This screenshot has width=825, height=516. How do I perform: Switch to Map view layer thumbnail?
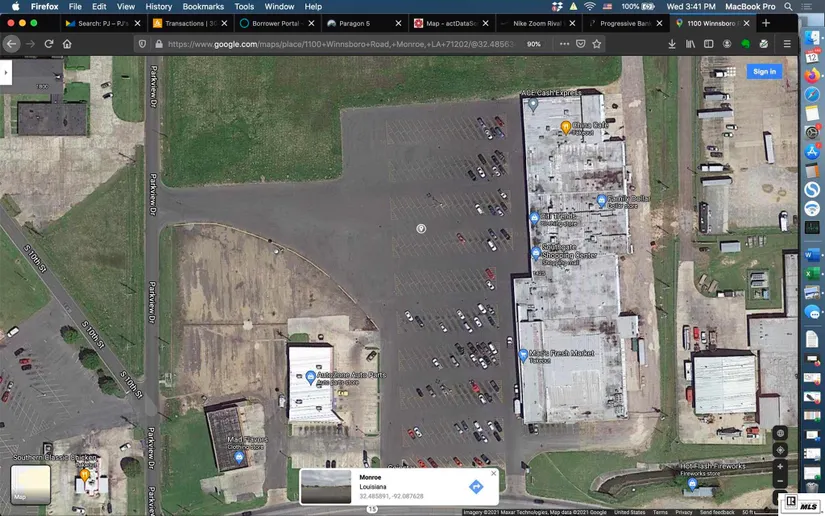pyautogui.click(x=30, y=485)
